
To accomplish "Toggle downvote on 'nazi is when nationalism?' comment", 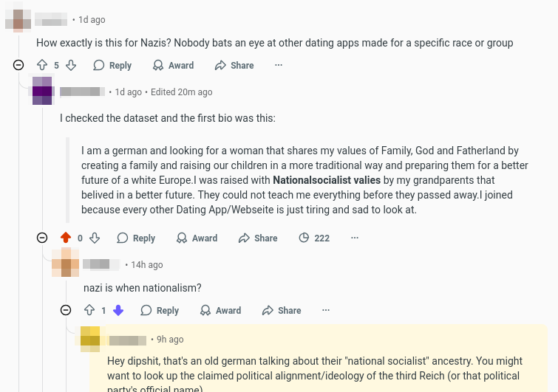I will tap(118, 311).
